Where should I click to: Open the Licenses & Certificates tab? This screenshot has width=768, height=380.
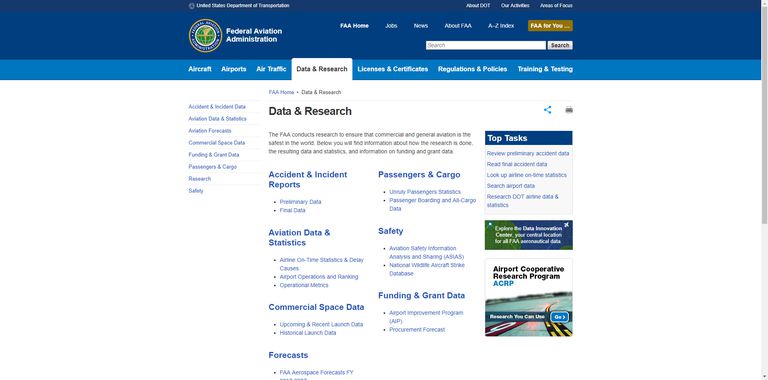(x=393, y=69)
